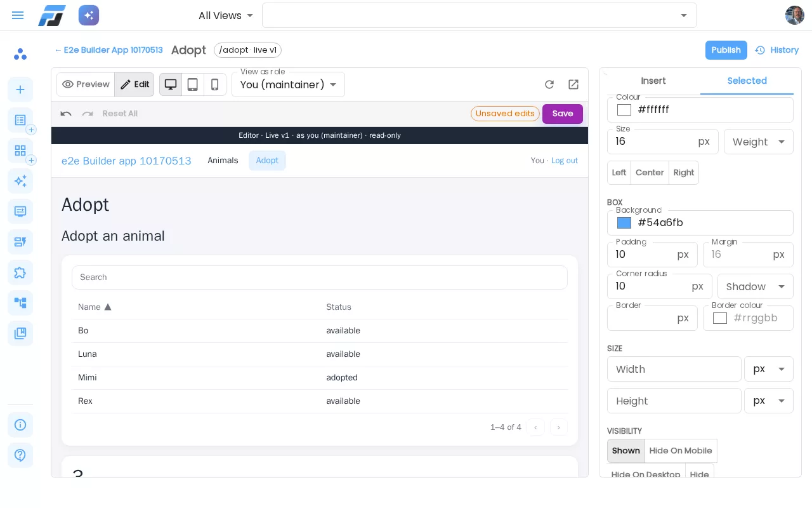Screen dimensions: 812x508
Task: Open the Background colour swatch #54a6fb
Action: 624,223
